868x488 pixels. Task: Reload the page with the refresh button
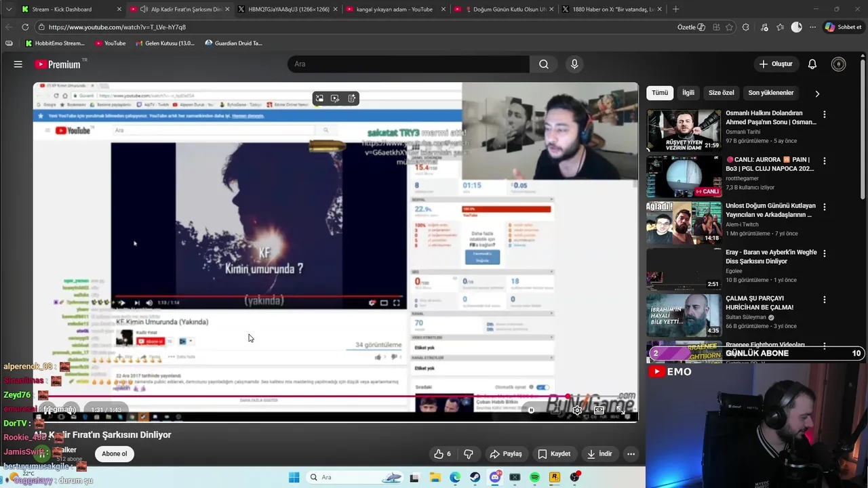25,27
